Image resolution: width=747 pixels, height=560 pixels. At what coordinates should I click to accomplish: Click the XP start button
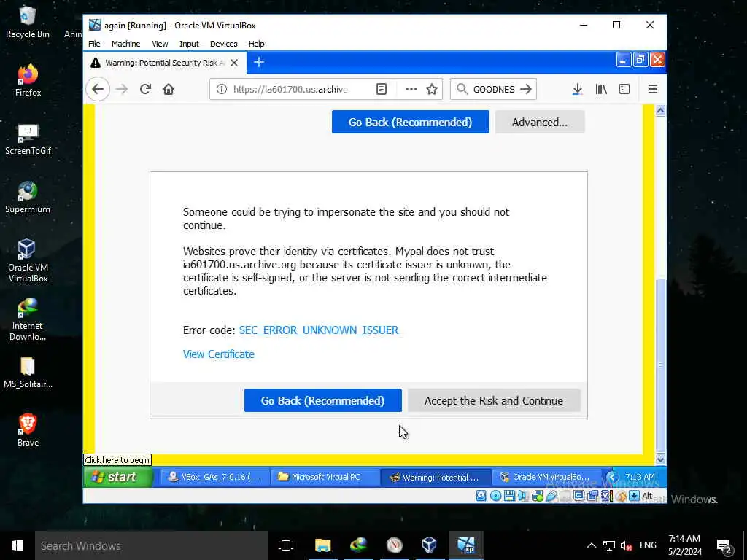pyautogui.click(x=118, y=477)
